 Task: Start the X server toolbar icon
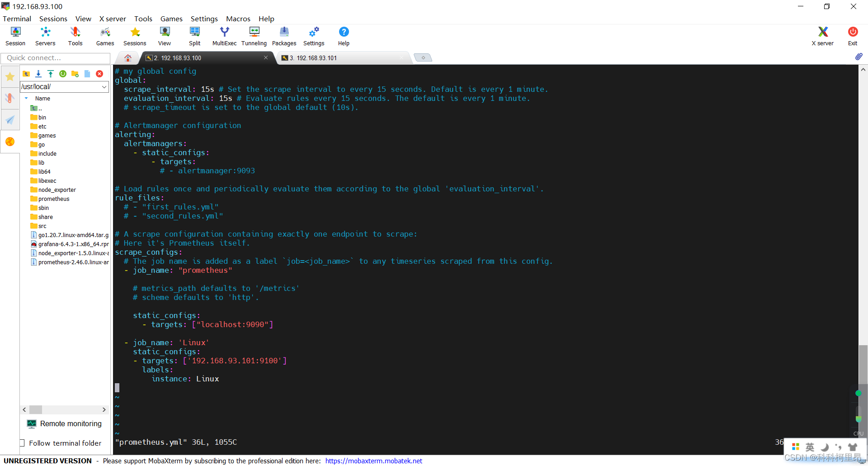(x=823, y=36)
